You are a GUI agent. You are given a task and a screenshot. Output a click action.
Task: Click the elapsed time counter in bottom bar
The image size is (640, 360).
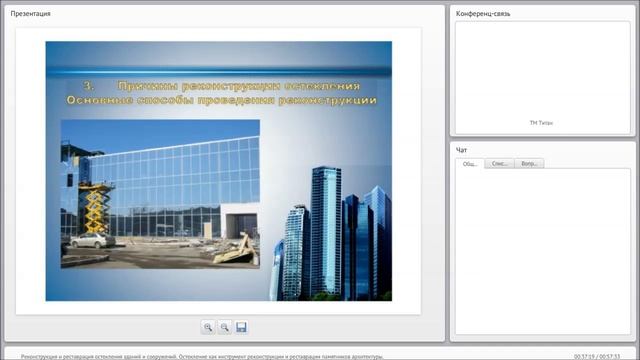pyautogui.click(x=597, y=356)
